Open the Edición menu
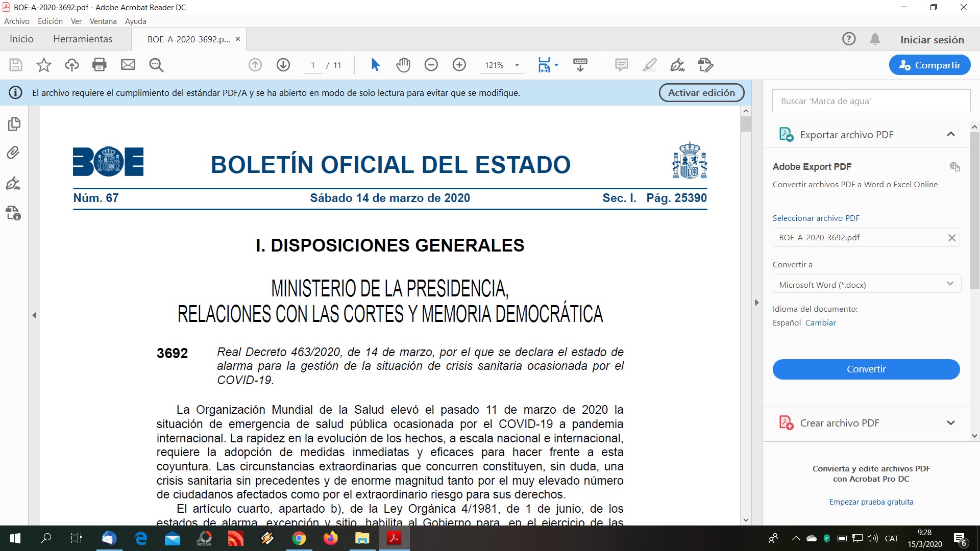Screen dimensions: 980x551 (50, 21)
